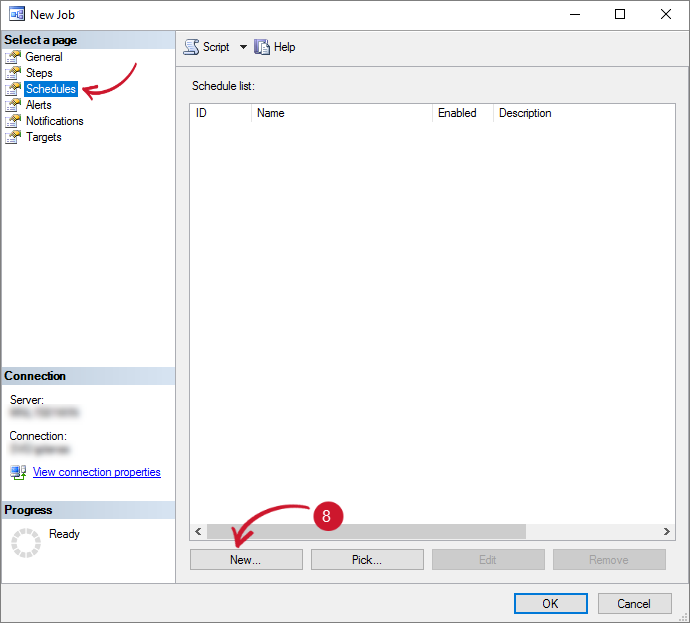This screenshot has height=623, width=690.
Task: Click the Help toolbar icon
Action: pyautogui.click(x=262, y=47)
